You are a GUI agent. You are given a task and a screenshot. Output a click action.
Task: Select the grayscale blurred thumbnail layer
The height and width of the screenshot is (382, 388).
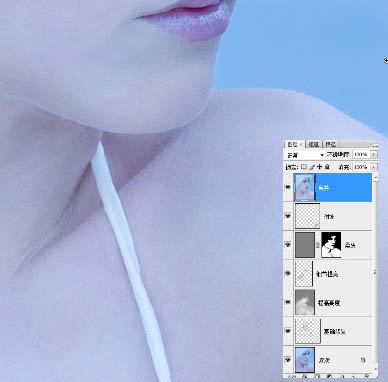305,302
